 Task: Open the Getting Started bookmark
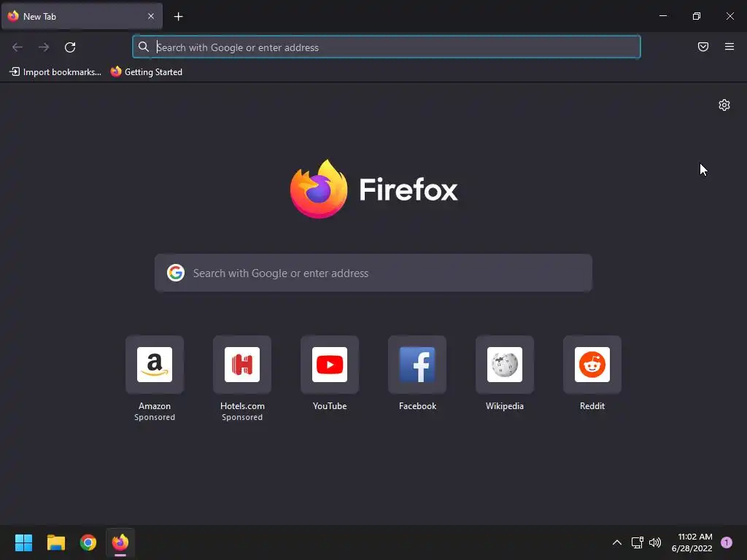(147, 72)
